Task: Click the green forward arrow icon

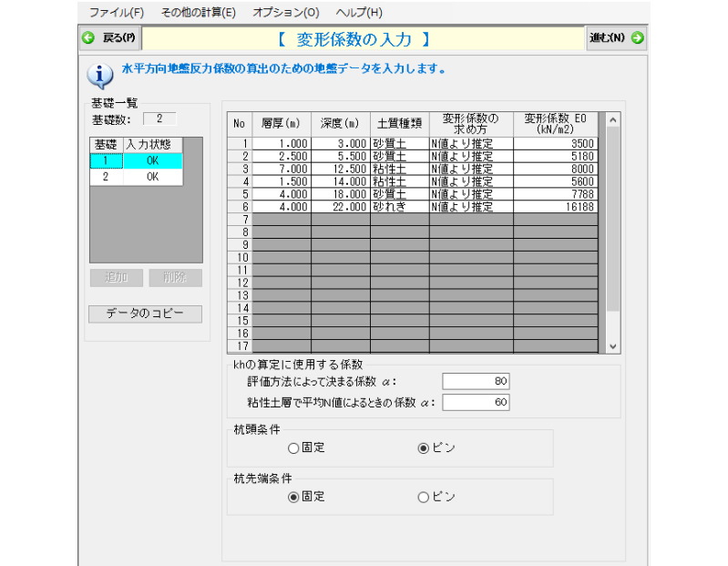Action: point(638,37)
